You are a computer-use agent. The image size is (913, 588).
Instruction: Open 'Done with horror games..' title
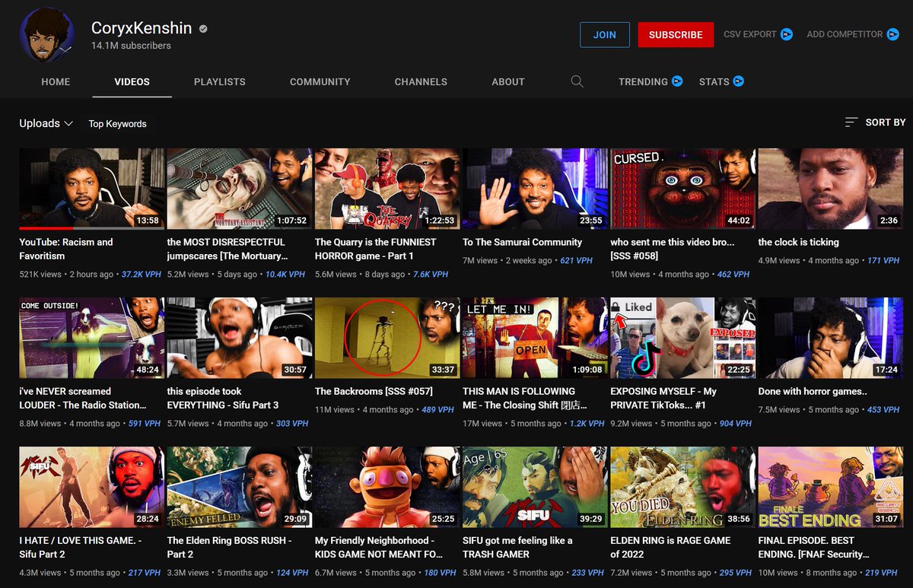(813, 391)
